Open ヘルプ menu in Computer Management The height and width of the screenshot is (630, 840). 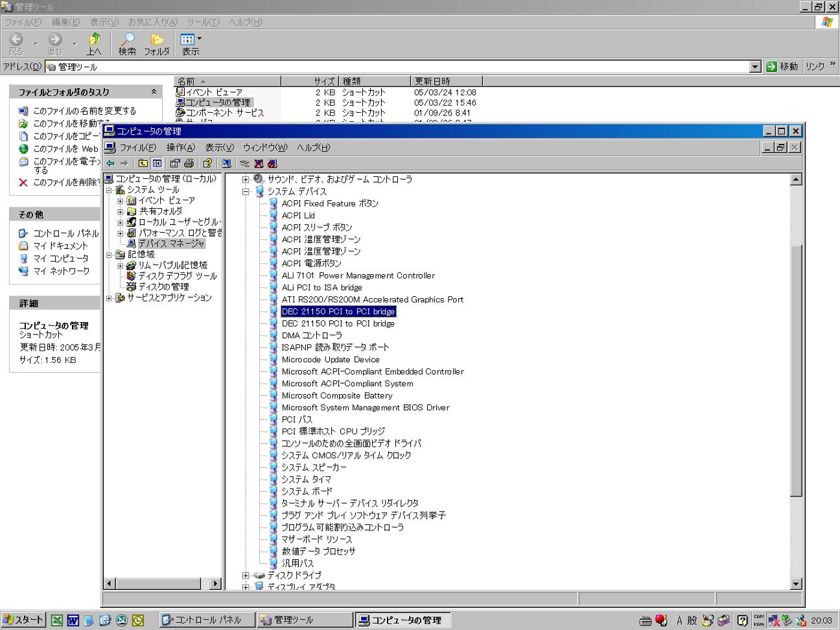(x=314, y=148)
